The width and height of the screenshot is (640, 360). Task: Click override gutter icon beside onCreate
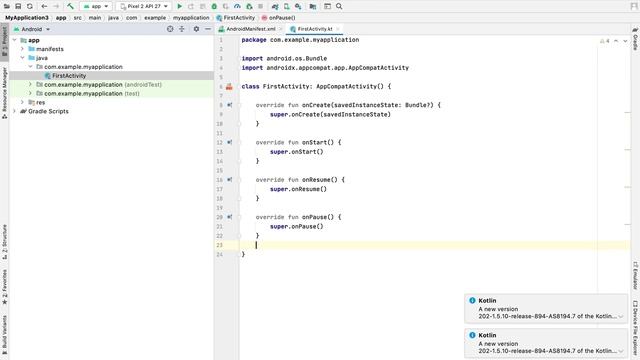229,105
